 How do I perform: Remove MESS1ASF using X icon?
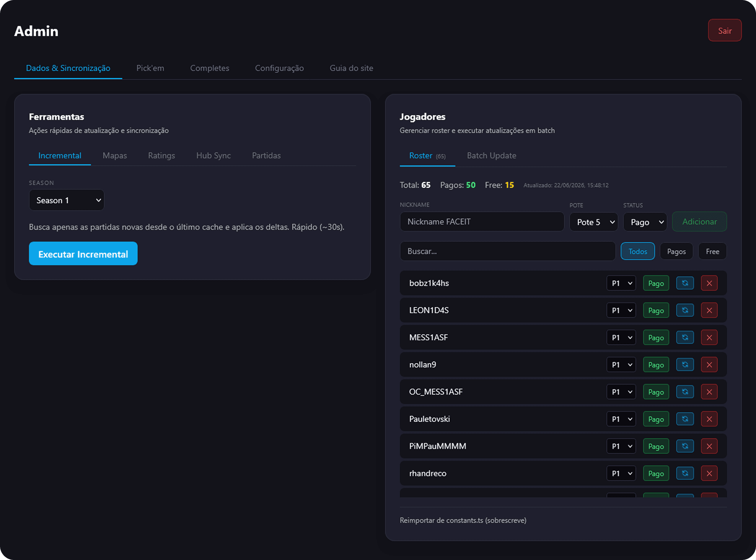pyautogui.click(x=709, y=337)
